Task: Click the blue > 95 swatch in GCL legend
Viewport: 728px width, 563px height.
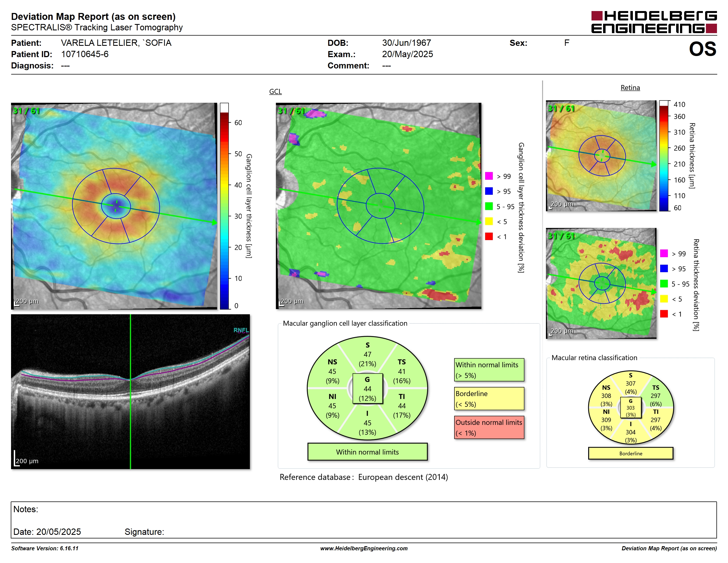Action: [x=489, y=191]
